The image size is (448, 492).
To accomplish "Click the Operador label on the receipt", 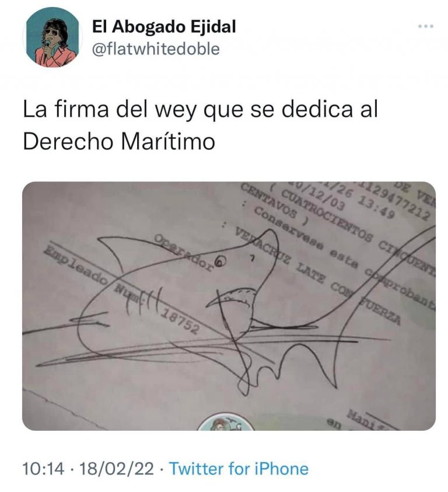I will 184,253.
